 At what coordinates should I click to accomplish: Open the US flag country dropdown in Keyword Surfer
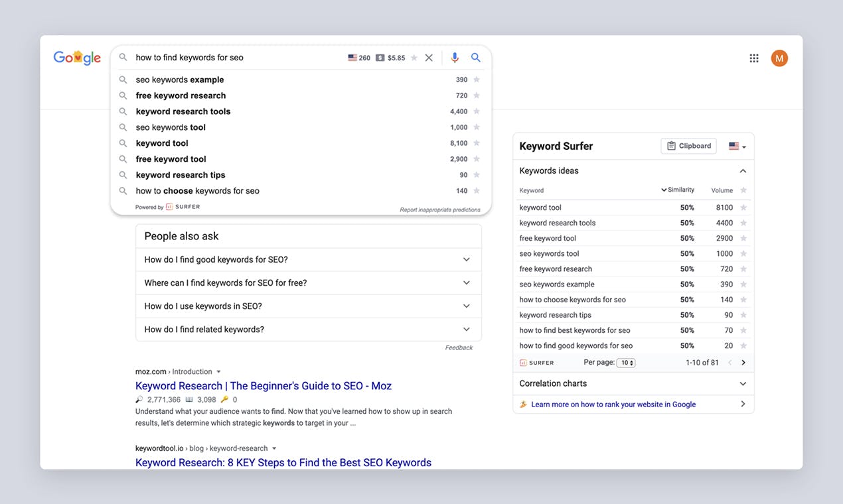pyautogui.click(x=737, y=147)
